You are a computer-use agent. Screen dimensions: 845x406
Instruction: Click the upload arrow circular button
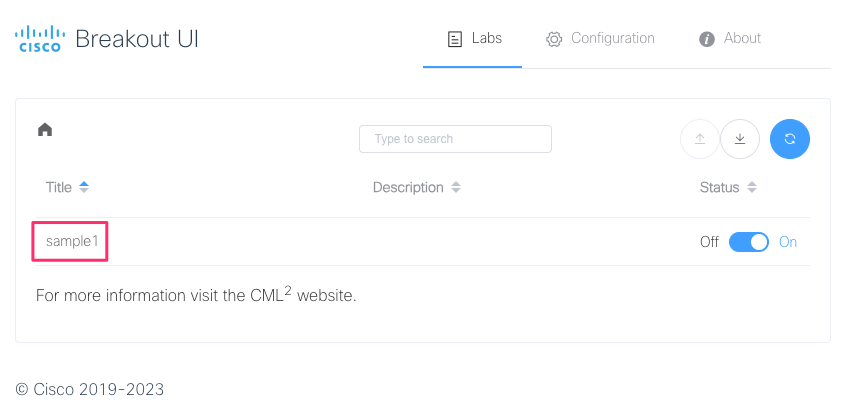point(699,139)
